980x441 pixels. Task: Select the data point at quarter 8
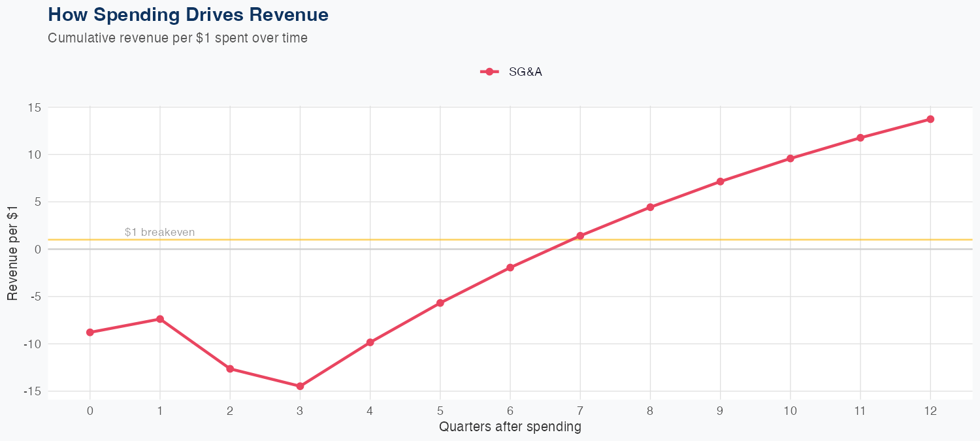tap(650, 207)
